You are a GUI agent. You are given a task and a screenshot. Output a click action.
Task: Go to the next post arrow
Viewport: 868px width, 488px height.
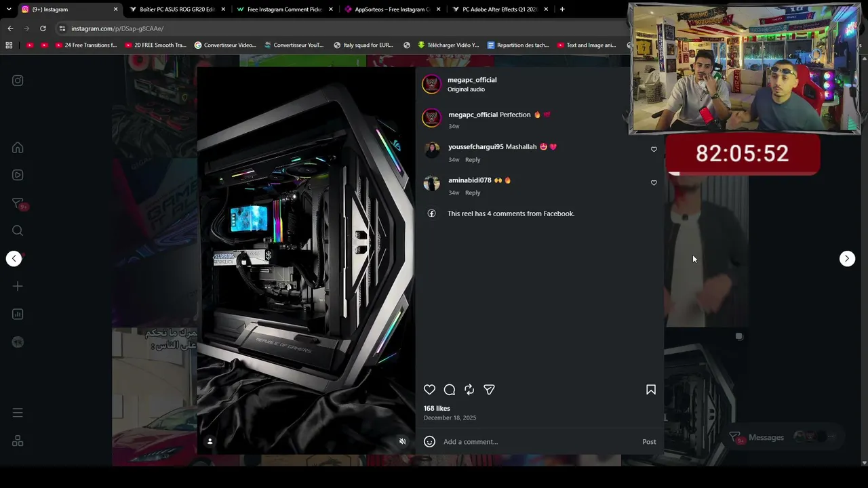847,258
